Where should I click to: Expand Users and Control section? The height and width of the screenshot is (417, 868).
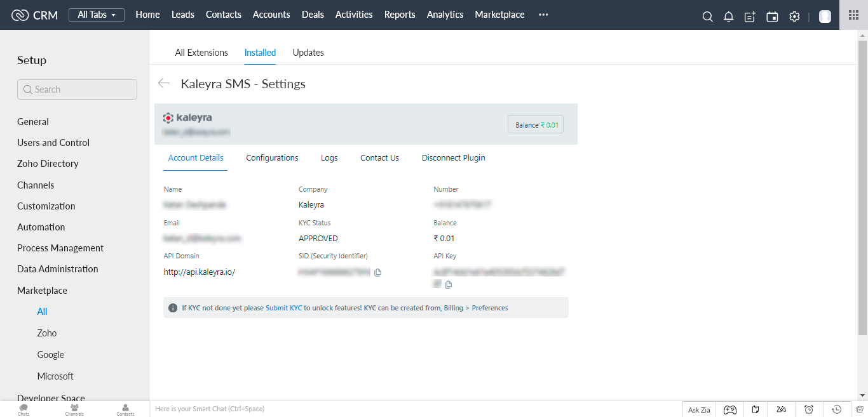(x=53, y=142)
